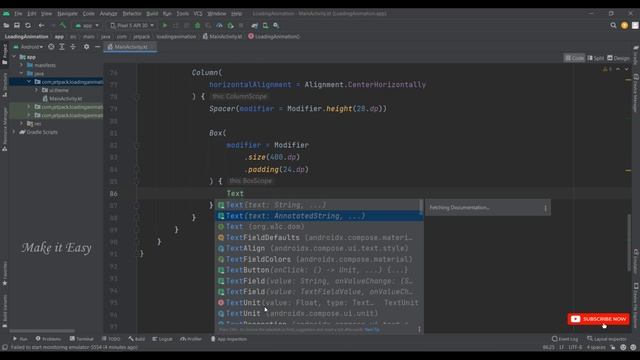Expand the manifests folder
Screen dimensions: 640x360
[22, 65]
